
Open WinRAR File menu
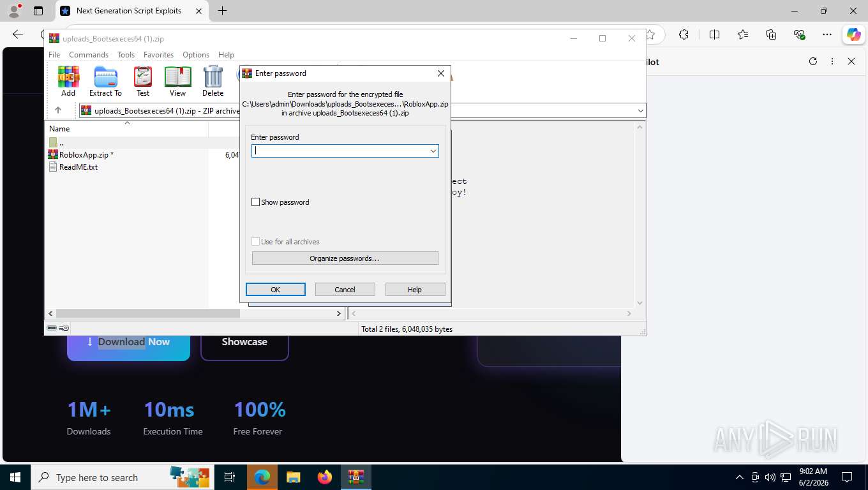[x=54, y=55]
